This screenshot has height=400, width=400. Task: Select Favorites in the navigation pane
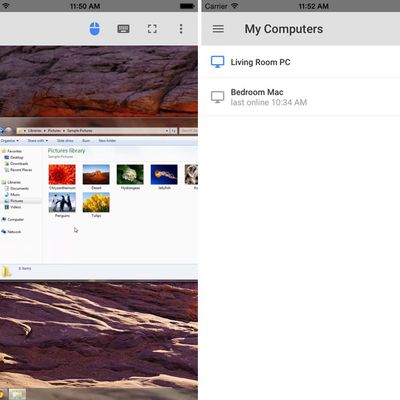(12, 151)
